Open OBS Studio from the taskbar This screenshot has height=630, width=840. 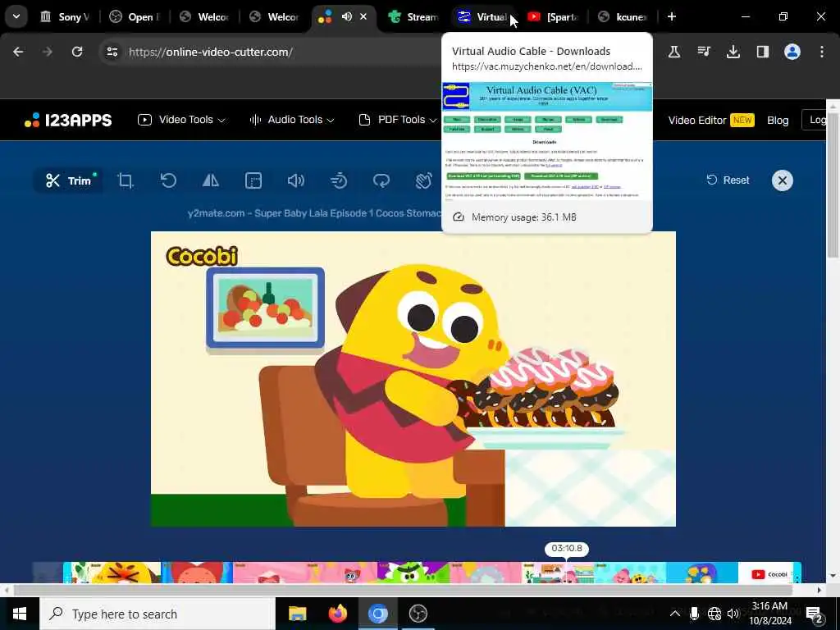tap(418, 614)
